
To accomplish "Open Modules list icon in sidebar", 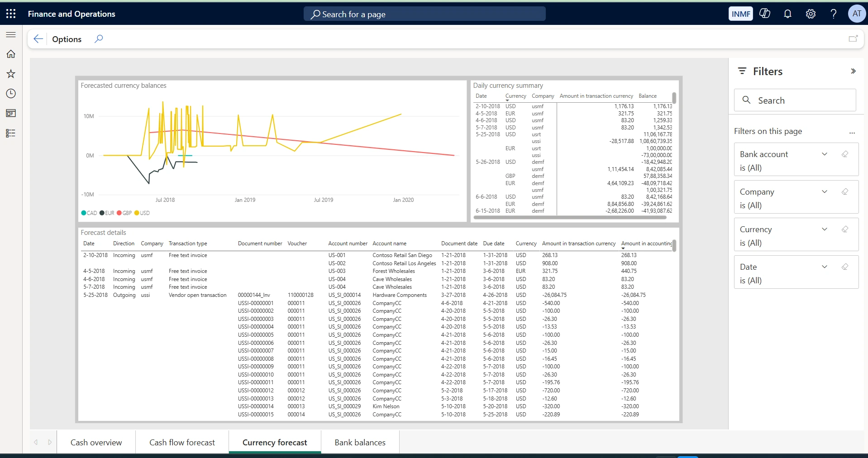I will (x=11, y=133).
